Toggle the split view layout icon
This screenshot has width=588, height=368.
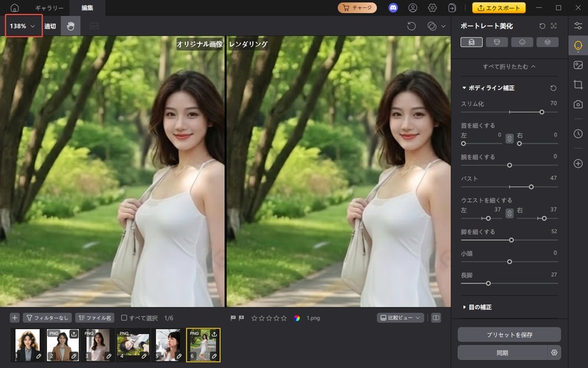(436, 318)
